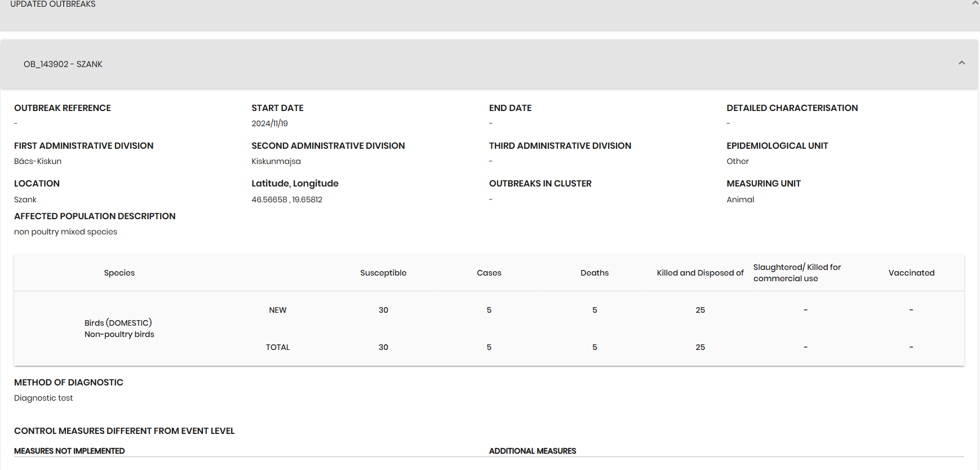
Task: Click the Updated Outbreaks heading text
Action: 53,5
